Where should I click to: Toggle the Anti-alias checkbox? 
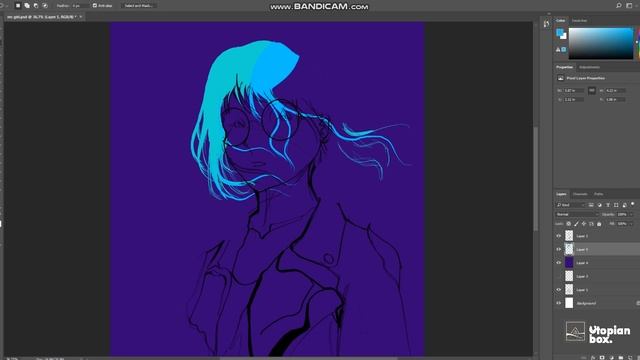click(x=95, y=6)
